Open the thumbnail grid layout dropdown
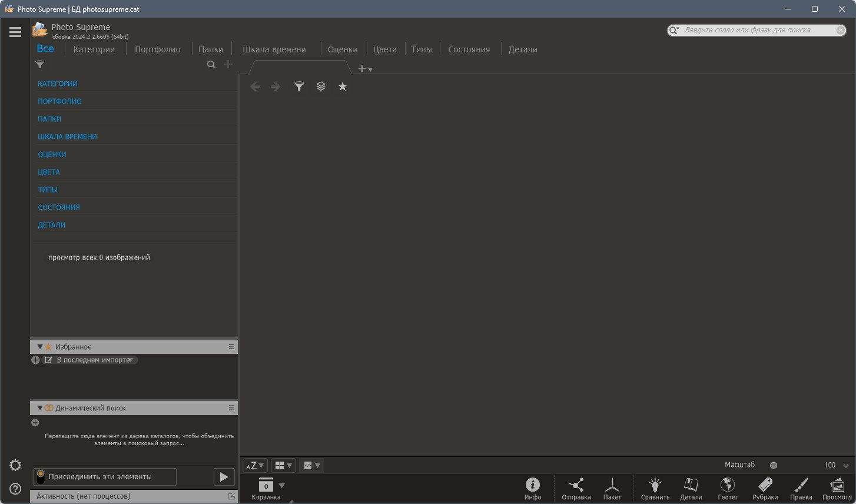Screen dimensions: 856x504 point(283,466)
